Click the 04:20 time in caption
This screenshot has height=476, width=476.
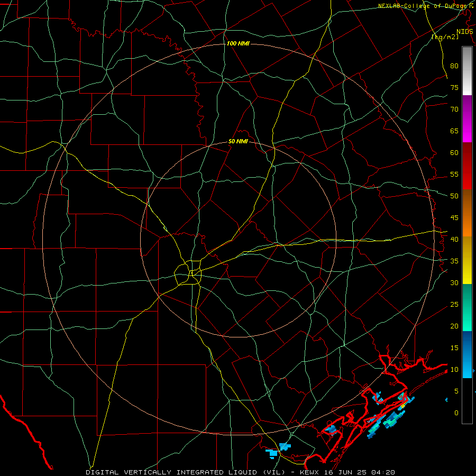[384, 472]
